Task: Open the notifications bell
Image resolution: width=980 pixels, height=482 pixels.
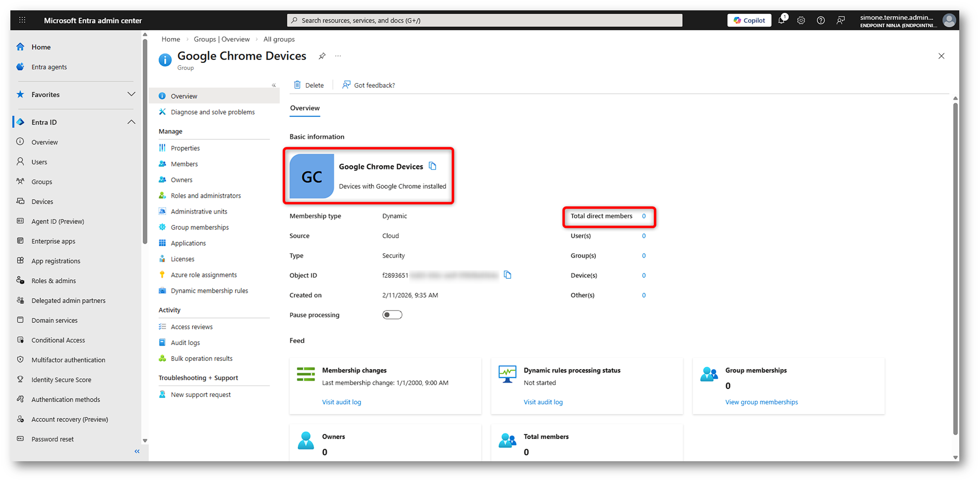Action: click(x=781, y=20)
